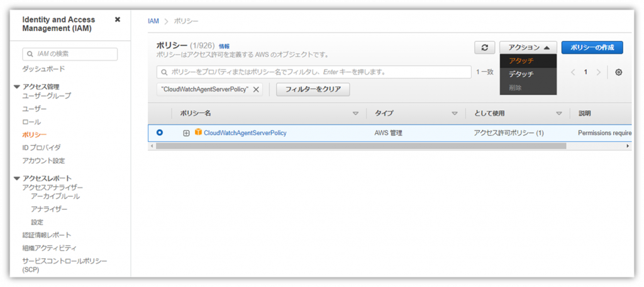
Task: Click the left arrow of the horizontal scrollbar
Action: [x=152, y=146]
